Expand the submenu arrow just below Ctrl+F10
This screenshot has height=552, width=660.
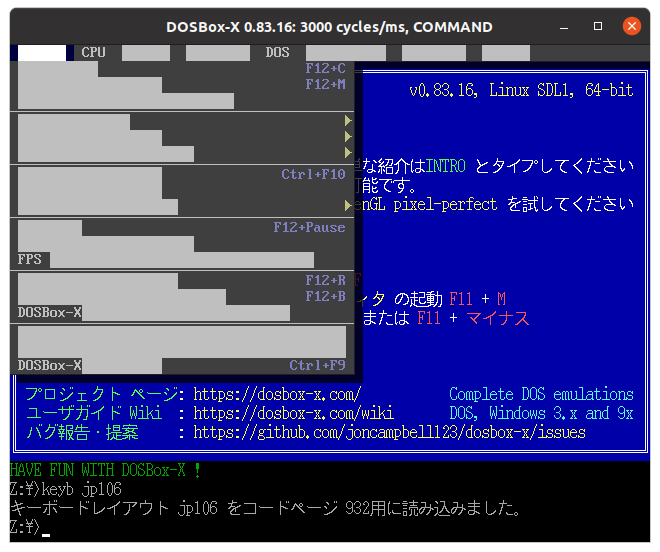[x=348, y=205]
